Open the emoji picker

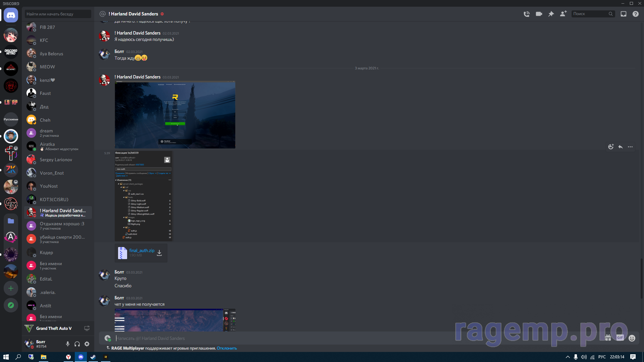pyautogui.click(x=632, y=338)
